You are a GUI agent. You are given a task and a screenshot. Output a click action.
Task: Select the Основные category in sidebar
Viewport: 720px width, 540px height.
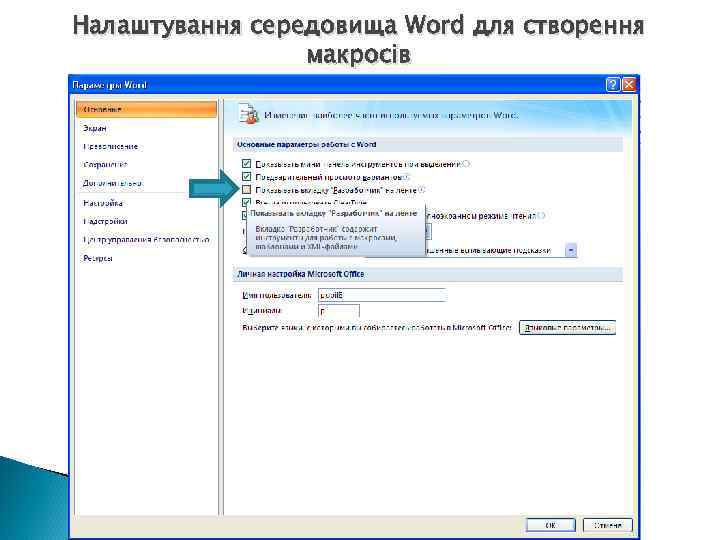pos(146,109)
